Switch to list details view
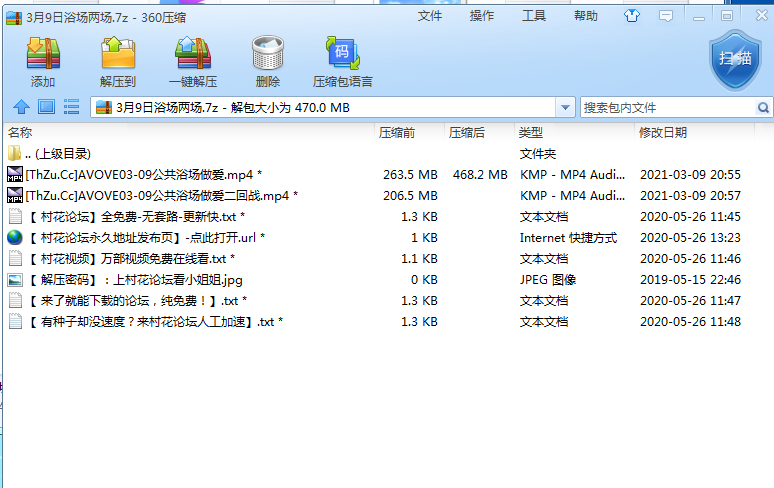774x488 pixels. (71, 107)
